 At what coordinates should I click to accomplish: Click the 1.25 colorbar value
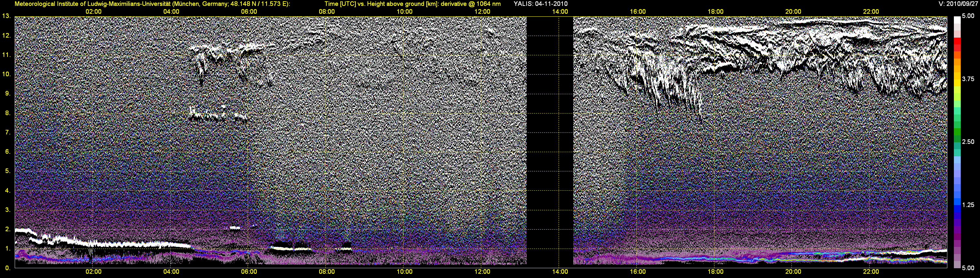pos(968,205)
